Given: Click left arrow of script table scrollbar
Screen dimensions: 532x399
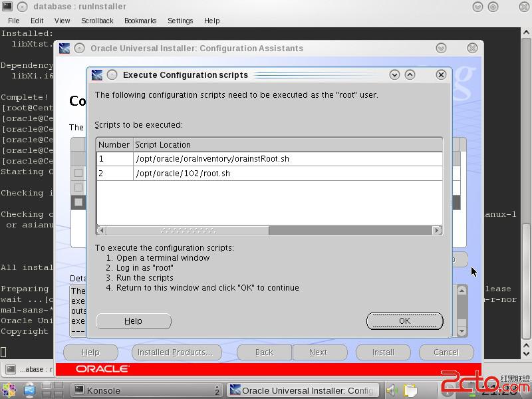Looking at the screenshot, I should pyautogui.click(x=101, y=230).
